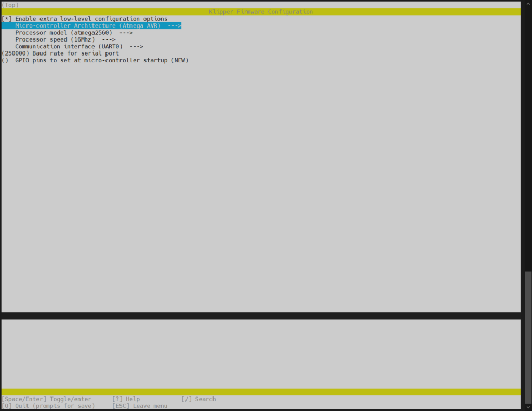Toggle Enable extra low-level configuration options
The width and height of the screenshot is (532, 411).
coord(85,19)
